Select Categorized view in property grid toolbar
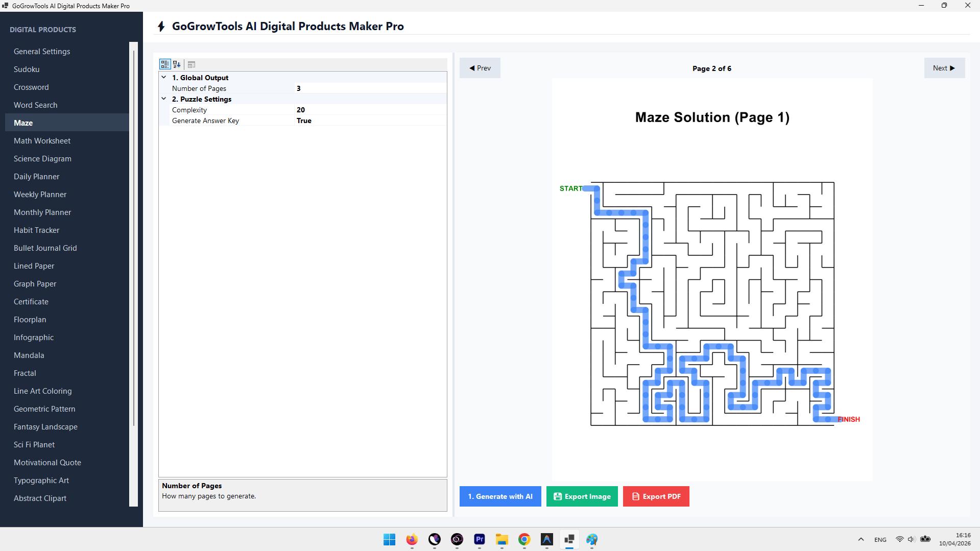Screen dimensions: 980x551 click(x=164, y=64)
